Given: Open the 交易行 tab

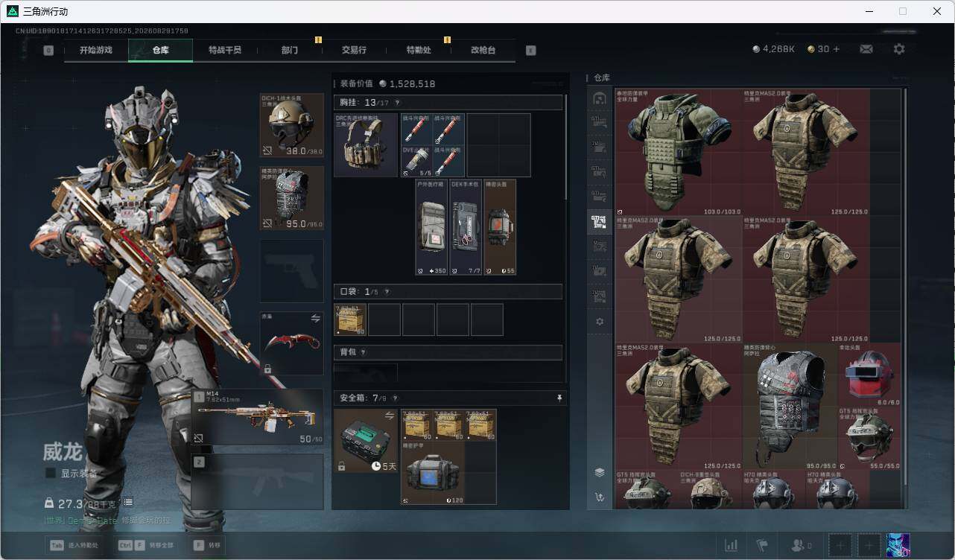Looking at the screenshot, I should point(354,51).
